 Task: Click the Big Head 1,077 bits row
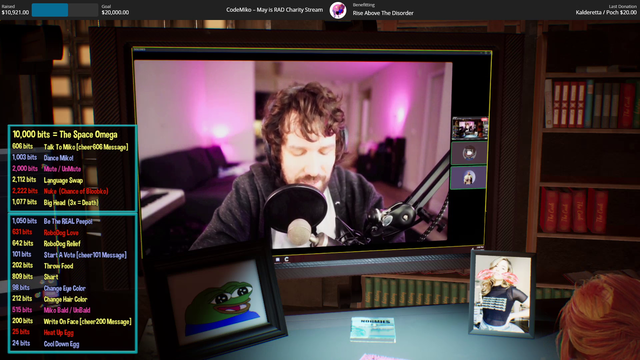(x=56, y=202)
